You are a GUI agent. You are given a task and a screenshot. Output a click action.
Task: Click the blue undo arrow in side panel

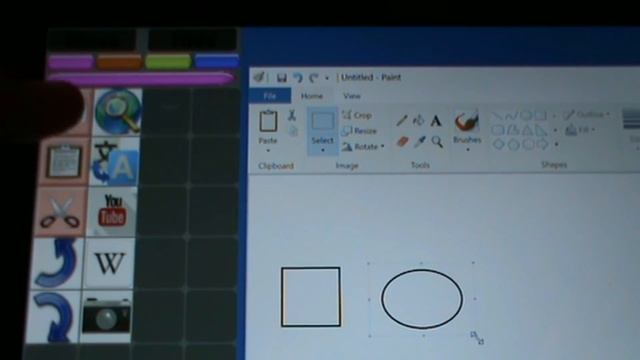pyautogui.click(x=56, y=263)
